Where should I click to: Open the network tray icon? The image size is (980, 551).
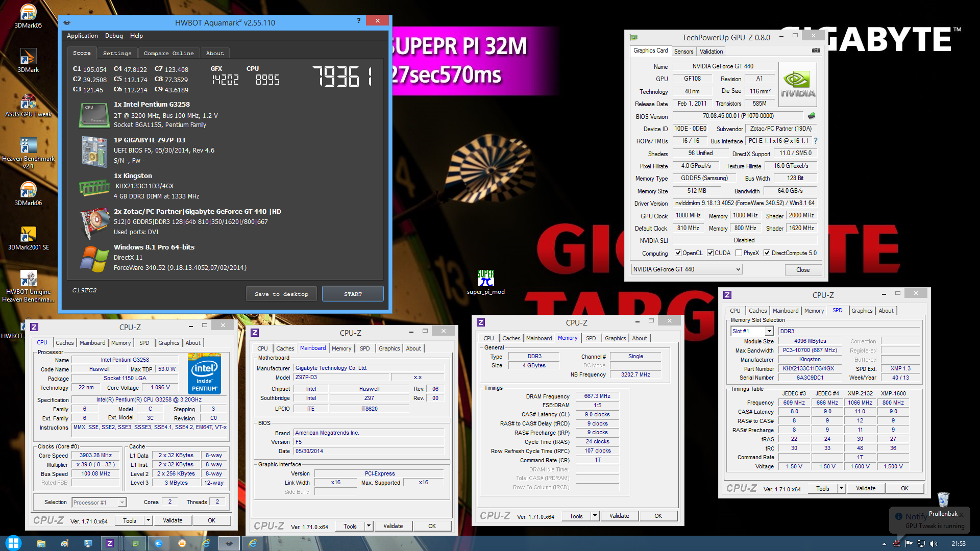(921, 543)
